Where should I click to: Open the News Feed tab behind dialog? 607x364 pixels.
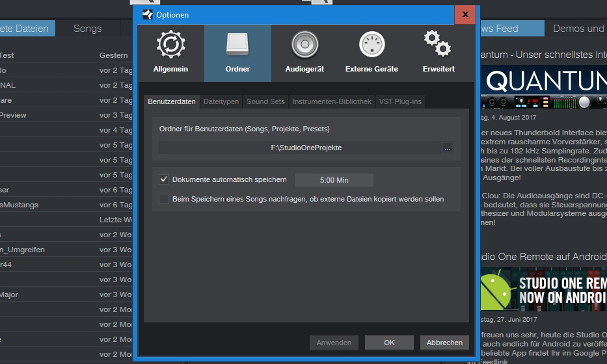point(512,29)
